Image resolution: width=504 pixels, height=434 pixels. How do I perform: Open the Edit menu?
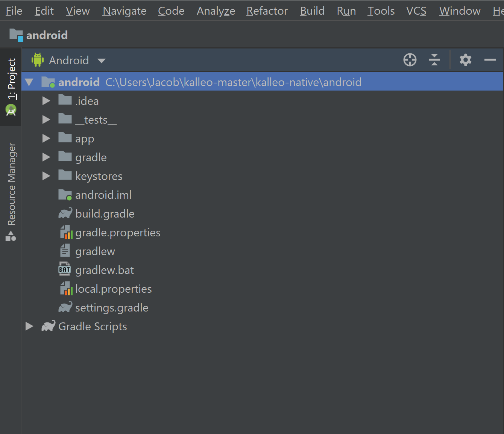pos(44,11)
